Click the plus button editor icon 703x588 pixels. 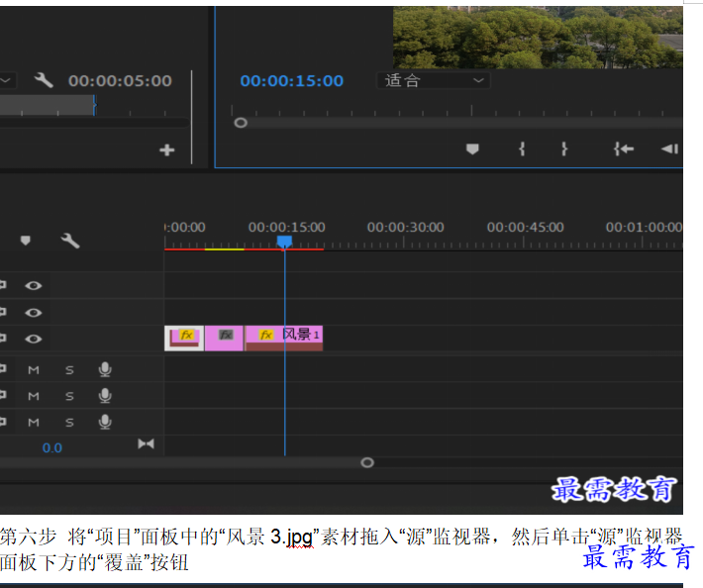166,150
